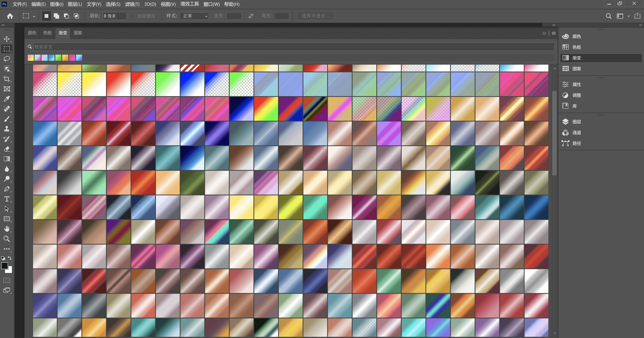Click the foreground color swatch
Screen dimensions: 644x338
pos(4,266)
